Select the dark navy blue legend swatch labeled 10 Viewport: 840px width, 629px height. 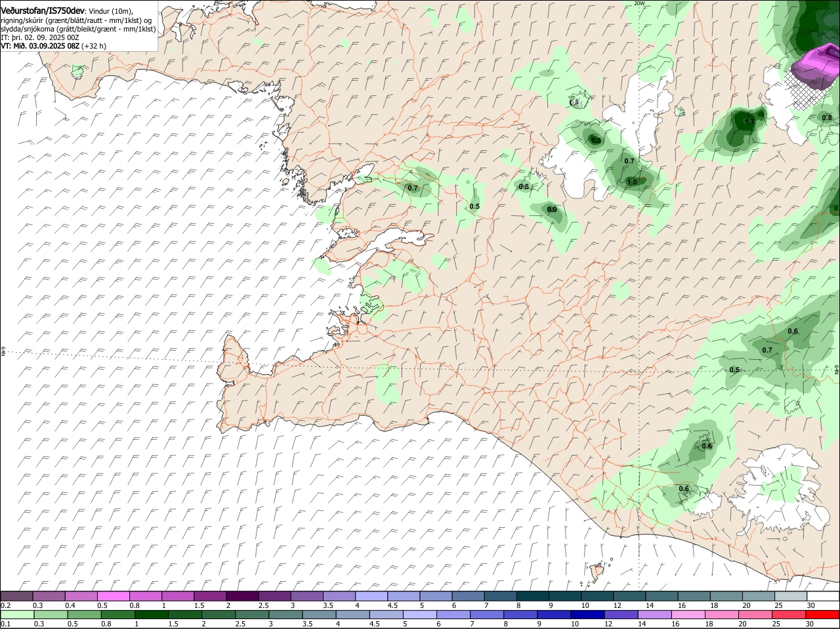click(x=589, y=615)
